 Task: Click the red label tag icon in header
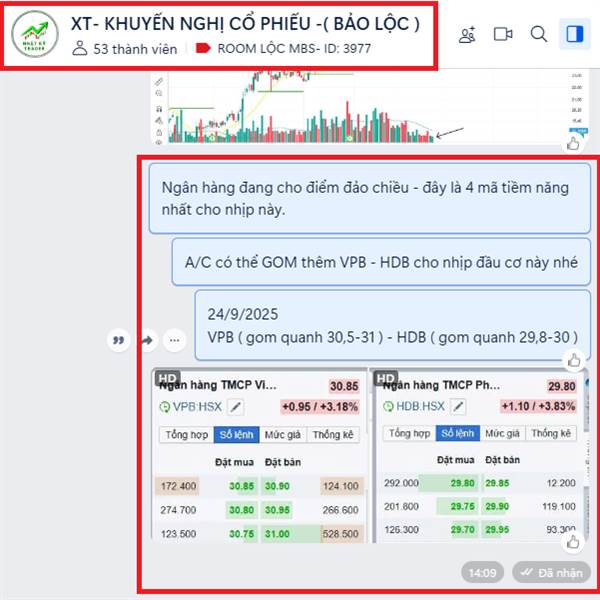203,48
